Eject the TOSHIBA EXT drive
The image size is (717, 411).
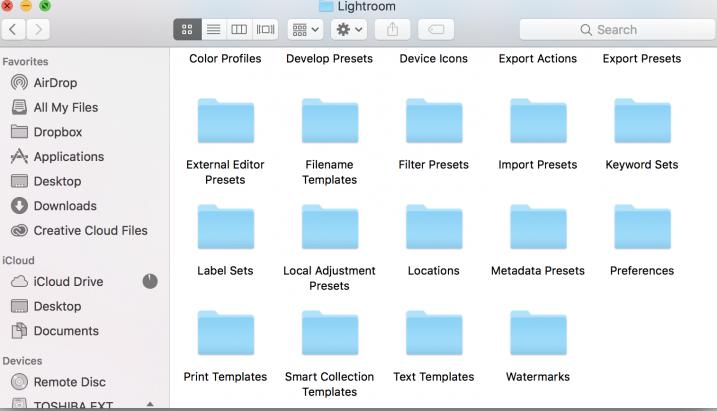pos(150,404)
